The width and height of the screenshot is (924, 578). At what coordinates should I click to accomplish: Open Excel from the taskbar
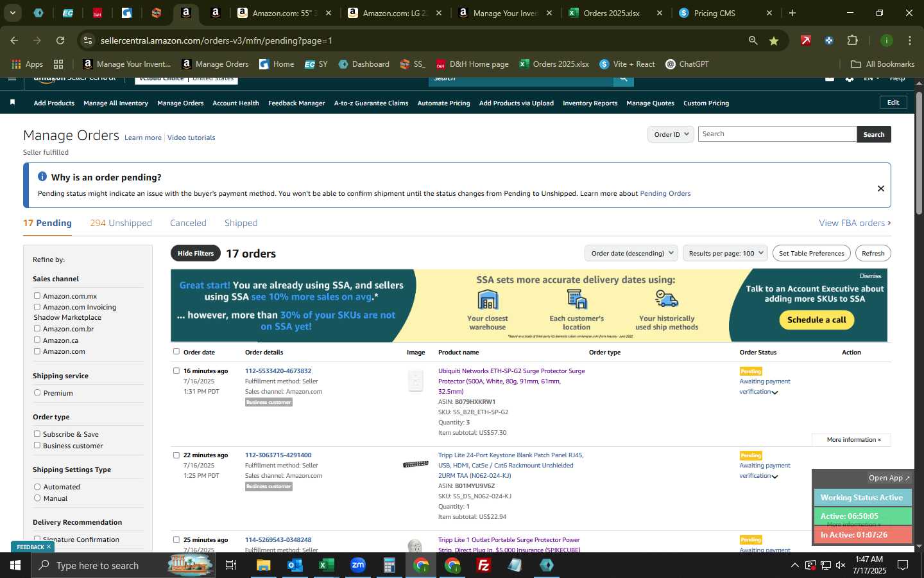[327, 565]
